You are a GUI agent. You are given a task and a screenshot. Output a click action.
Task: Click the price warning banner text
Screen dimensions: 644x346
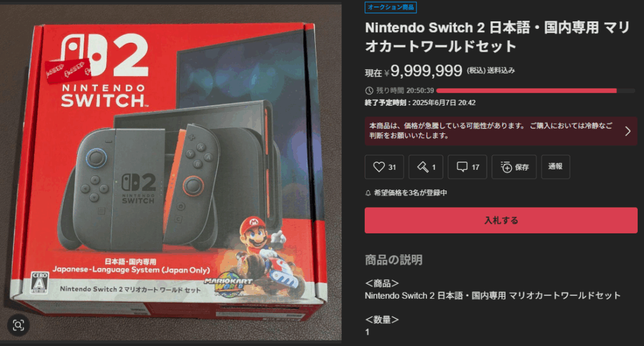[491, 130]
